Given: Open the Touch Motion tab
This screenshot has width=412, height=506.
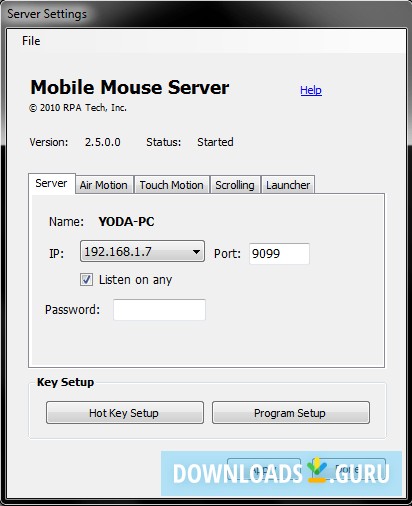Looking at the screenshot, I should click(x=172, y=185).
